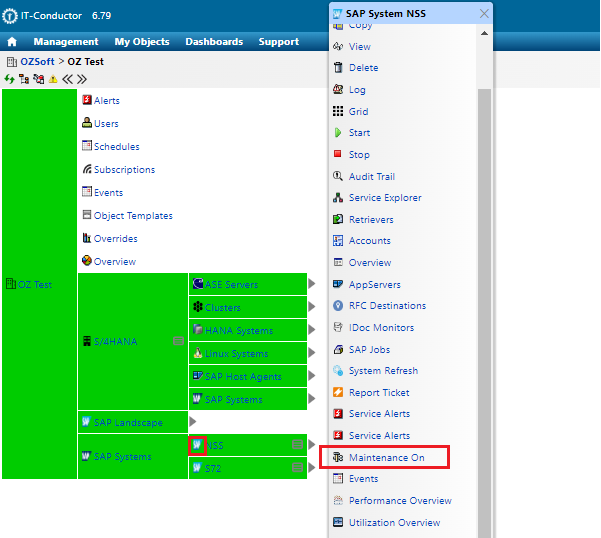The image size is (601, 538).
Task: Click the NSS system icon in tree
Action: pos(198,445)
